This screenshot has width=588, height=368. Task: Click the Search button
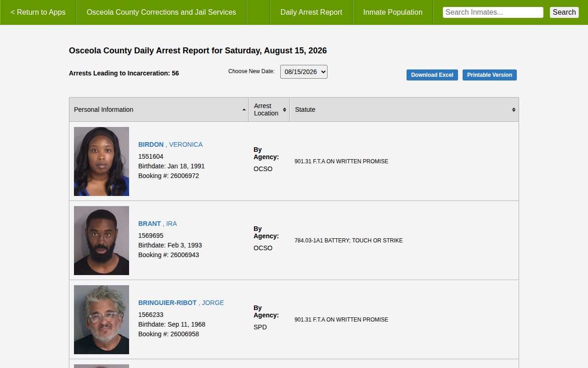click(564, 12)
